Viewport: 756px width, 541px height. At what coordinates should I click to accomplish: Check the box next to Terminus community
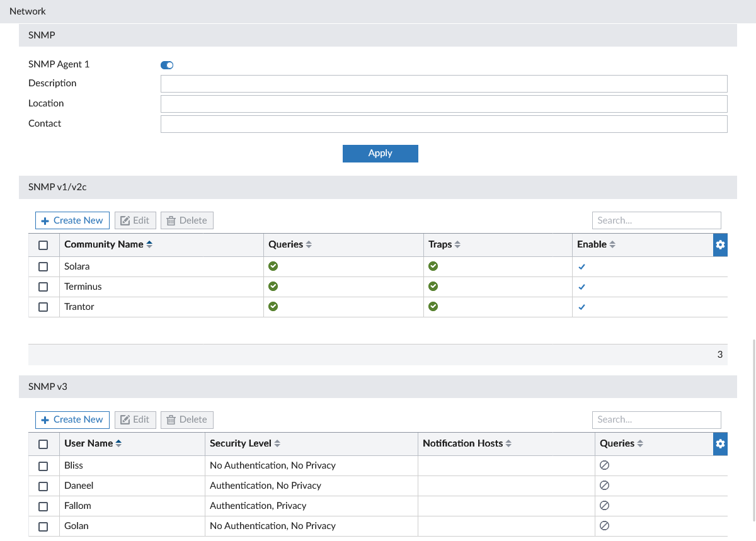tap(43, 287)
